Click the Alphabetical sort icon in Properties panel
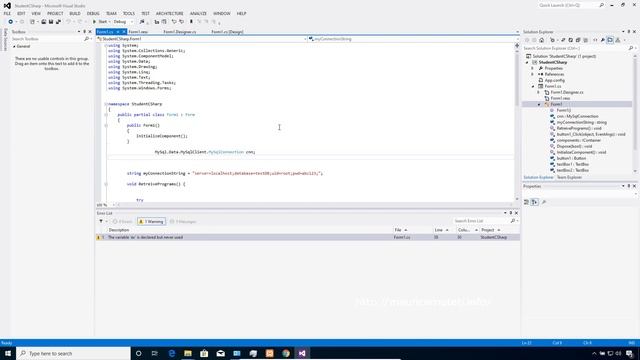The image size is (640, 360). [x=534, y=202]
